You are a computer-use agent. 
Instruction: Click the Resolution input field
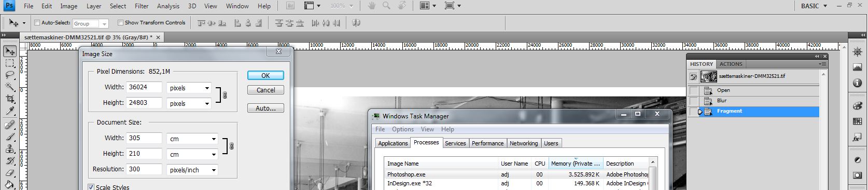click(x=144, y=169)
